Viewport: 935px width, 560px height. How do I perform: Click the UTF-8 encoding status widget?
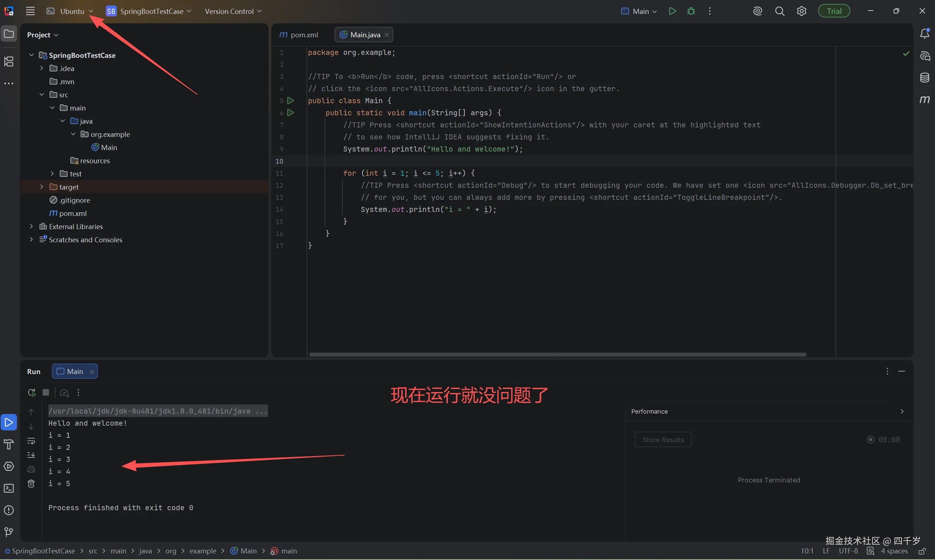coord(848,551)
